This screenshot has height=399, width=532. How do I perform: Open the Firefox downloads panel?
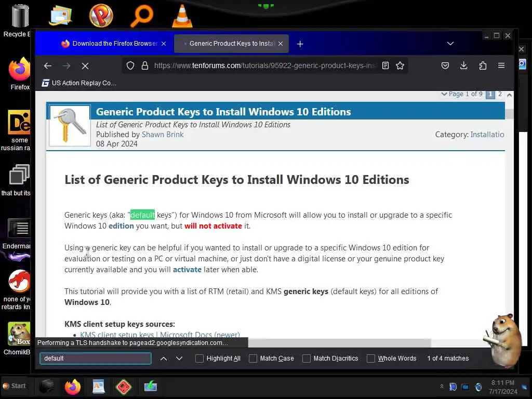click(464, 65)
